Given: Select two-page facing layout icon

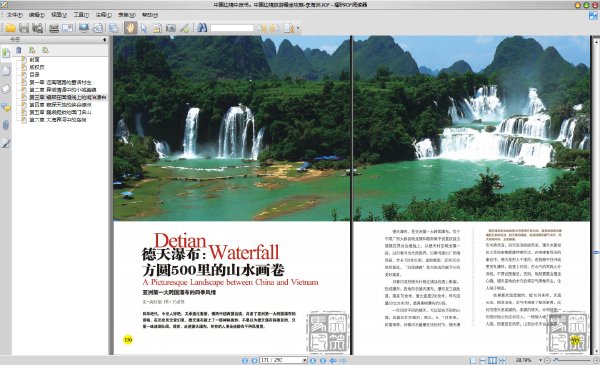Looking at the screenshot, I should [x=492, y=360].
